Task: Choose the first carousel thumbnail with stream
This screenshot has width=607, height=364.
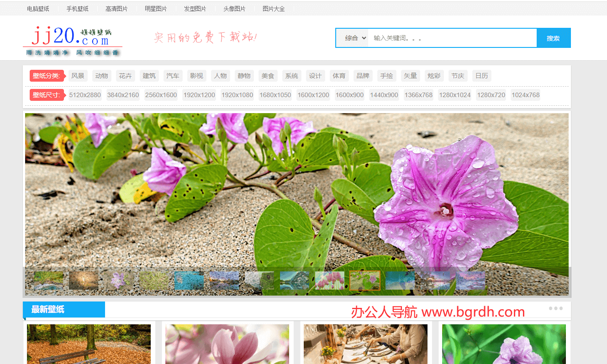Action: click(x=48, y=281)
